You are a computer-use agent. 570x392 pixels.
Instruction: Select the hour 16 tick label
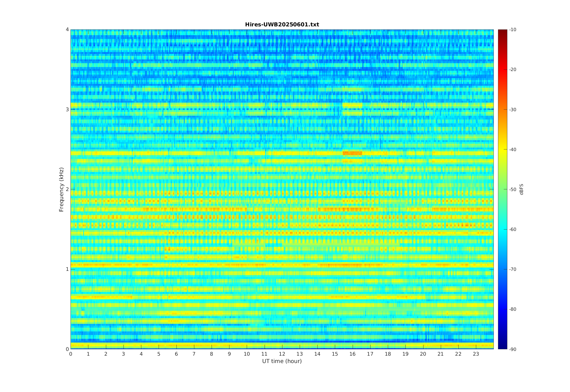(352, 354)
